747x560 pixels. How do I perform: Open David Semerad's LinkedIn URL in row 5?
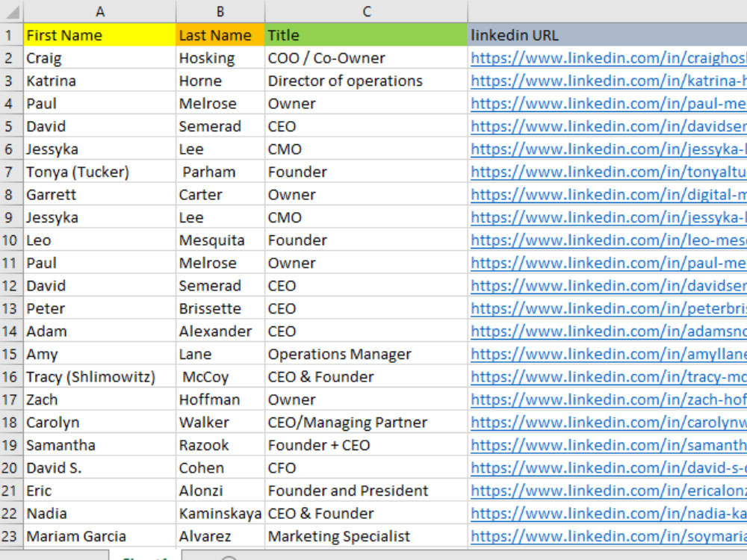click(x=590, y=126)
